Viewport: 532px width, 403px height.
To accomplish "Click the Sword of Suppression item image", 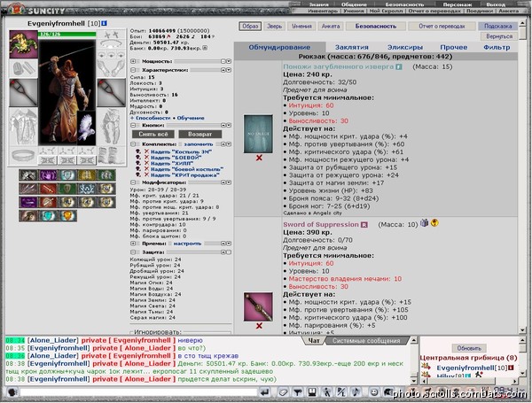I will (x=258, y=306).
